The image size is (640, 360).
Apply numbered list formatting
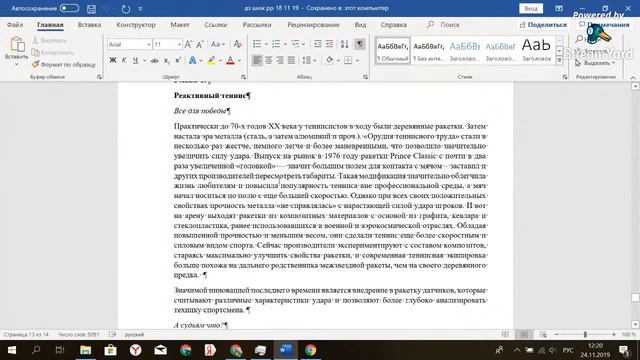click(276, 44)
